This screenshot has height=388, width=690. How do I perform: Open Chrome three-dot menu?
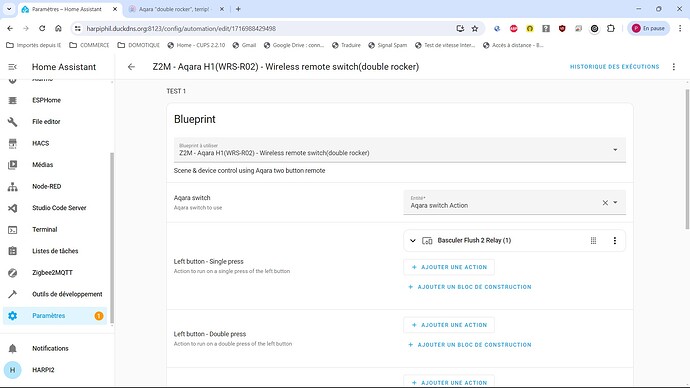[x=680, y=29]
